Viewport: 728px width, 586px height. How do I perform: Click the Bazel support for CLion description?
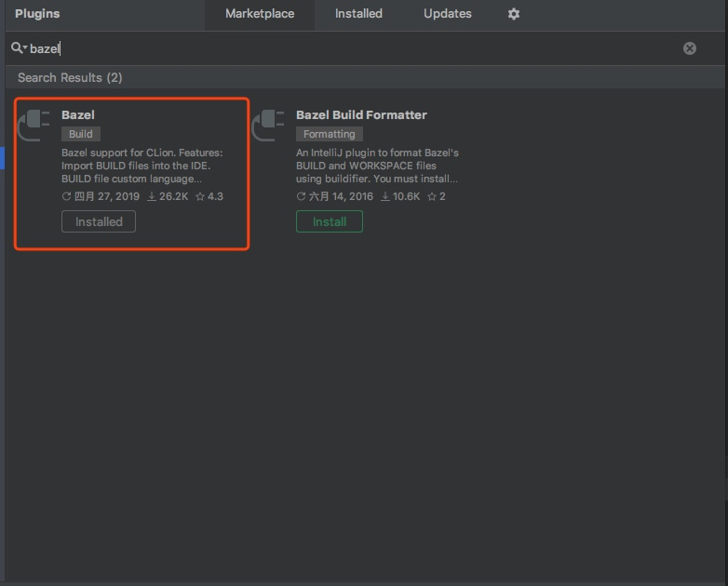[142, 166]
